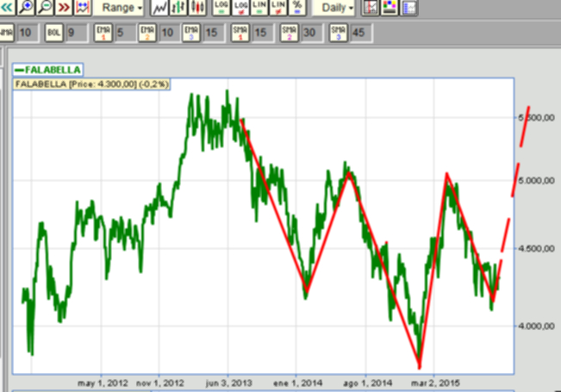Click the 5.000,00 price axis label
Image resolution: width=561 pixels, height=392 pixels.
(536, 181)
